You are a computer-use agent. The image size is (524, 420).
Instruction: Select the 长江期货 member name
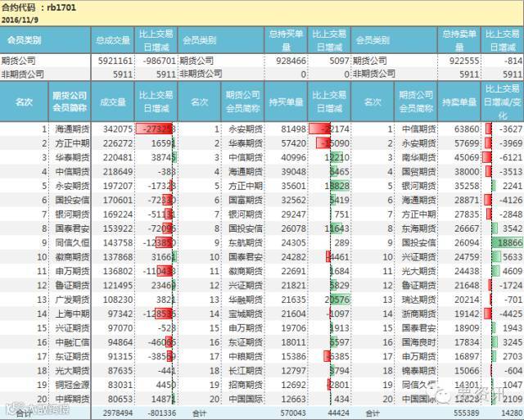click(246, 371)
